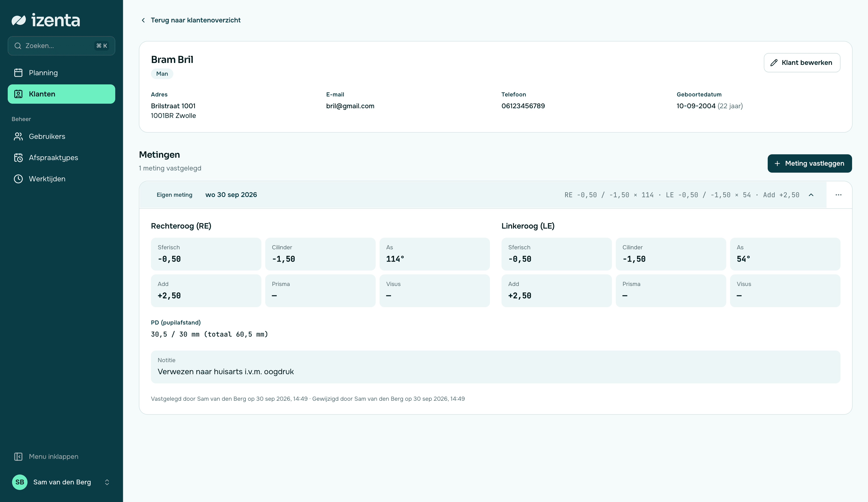Open the Sam van den Berg account switcher
Viewport: 868px width, 502px height.
(61, 482)
